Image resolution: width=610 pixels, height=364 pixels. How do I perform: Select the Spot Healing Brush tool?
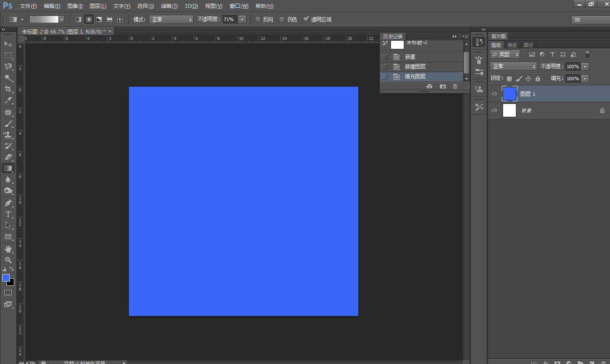point(8,112)
